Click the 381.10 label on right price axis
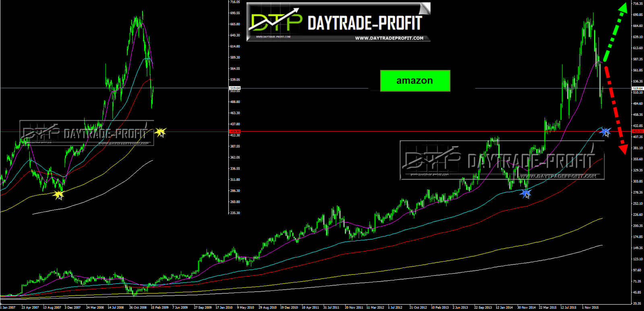Viewport: 644px width, 311px height. coord(638,148)
